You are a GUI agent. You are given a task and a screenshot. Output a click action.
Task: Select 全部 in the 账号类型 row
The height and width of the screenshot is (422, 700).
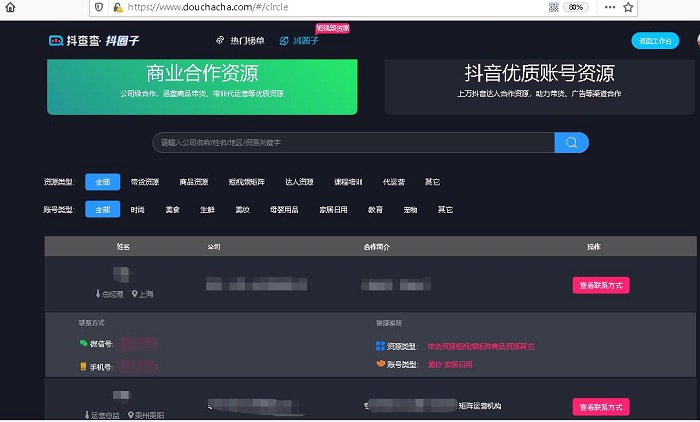point(103,209)
